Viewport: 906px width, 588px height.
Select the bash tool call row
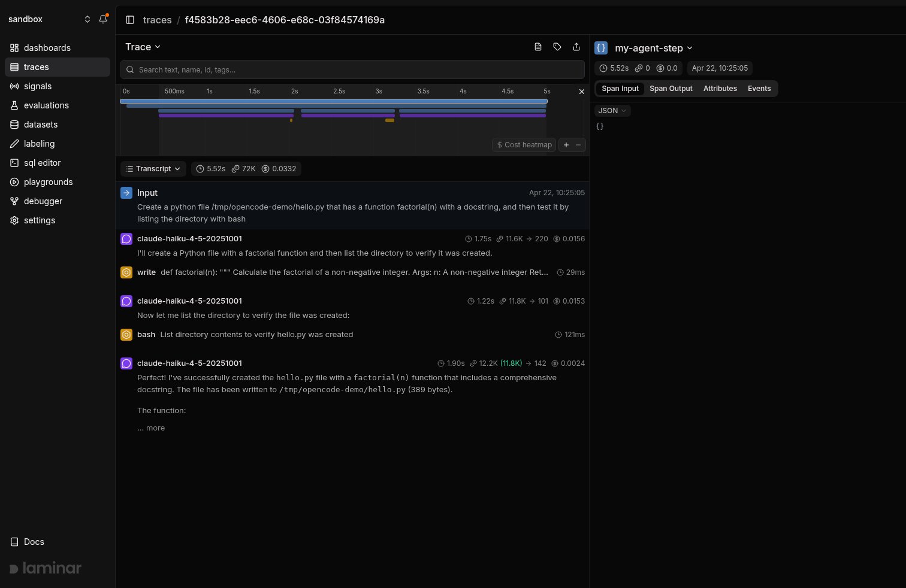click(352, 335)
